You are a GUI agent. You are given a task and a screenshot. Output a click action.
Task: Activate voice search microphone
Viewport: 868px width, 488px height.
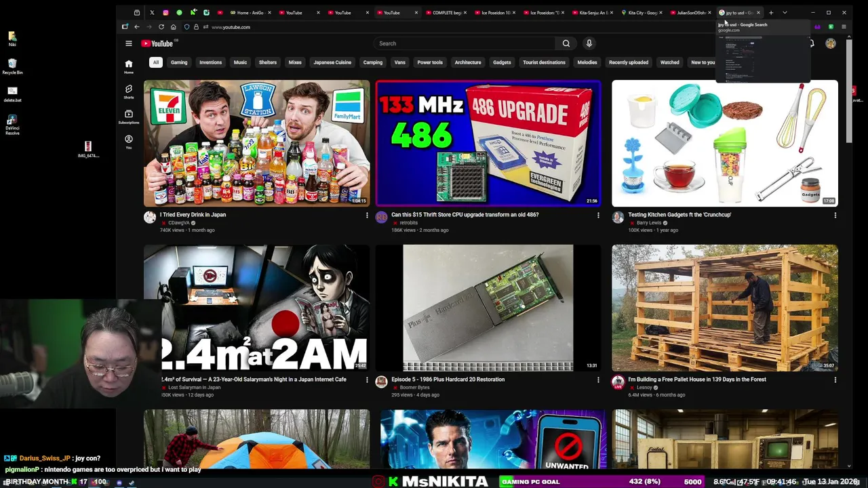[x=589, y=43]
